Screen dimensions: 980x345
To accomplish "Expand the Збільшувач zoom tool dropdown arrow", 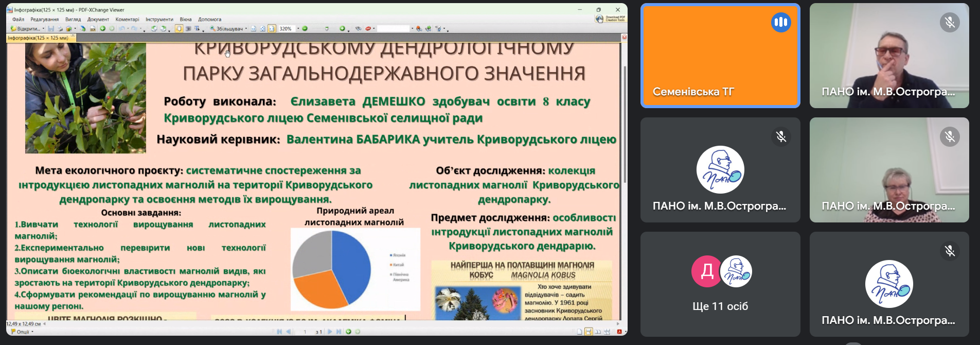I will tap(246, 29).
